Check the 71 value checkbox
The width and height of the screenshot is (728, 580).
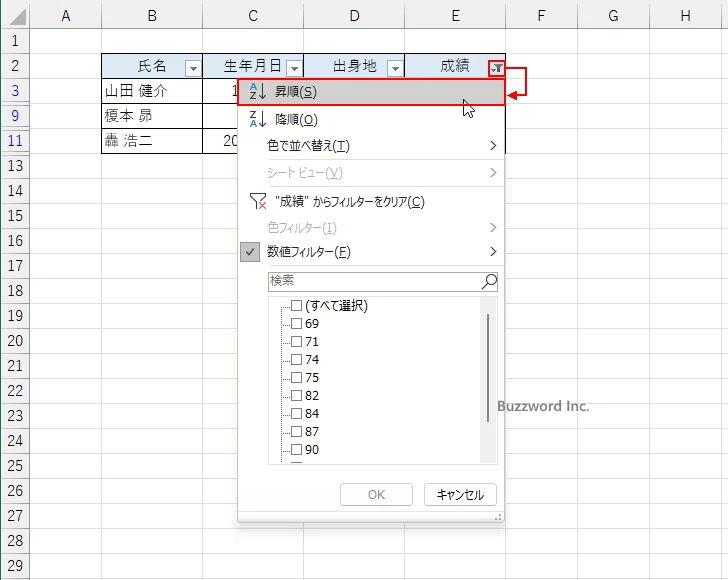(x=296, y=342)
